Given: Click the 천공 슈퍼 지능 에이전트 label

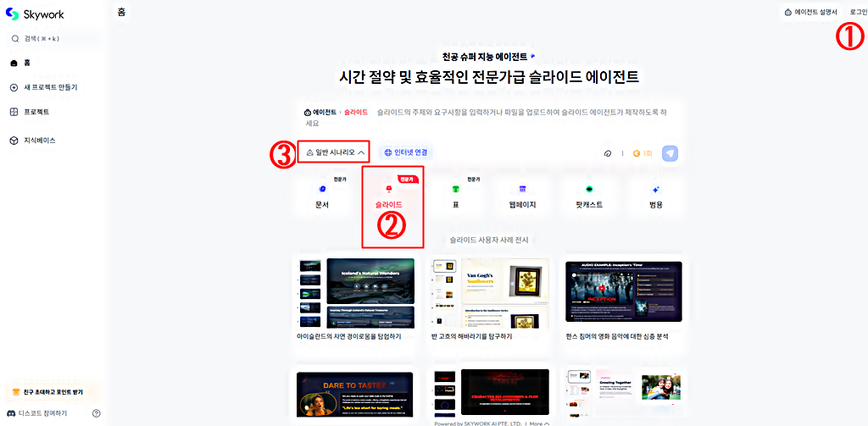Looking at the screenshot, I should 485,57.
